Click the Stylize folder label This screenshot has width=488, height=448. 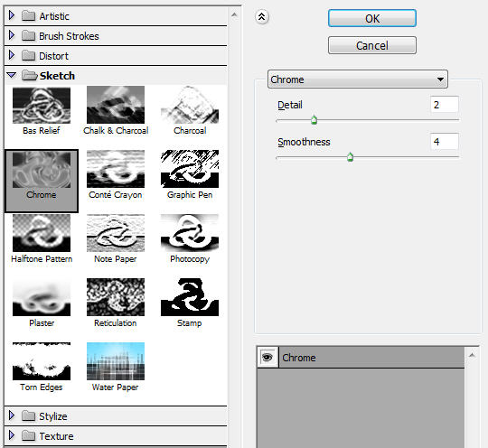(x=53, y=416)
